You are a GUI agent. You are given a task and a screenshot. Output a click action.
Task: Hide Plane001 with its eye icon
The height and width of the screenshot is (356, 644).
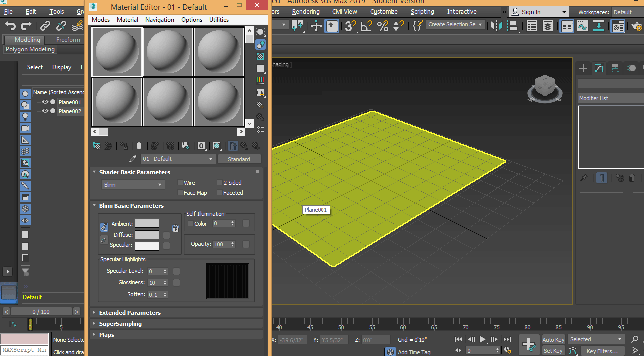click(x=45, y=102)
